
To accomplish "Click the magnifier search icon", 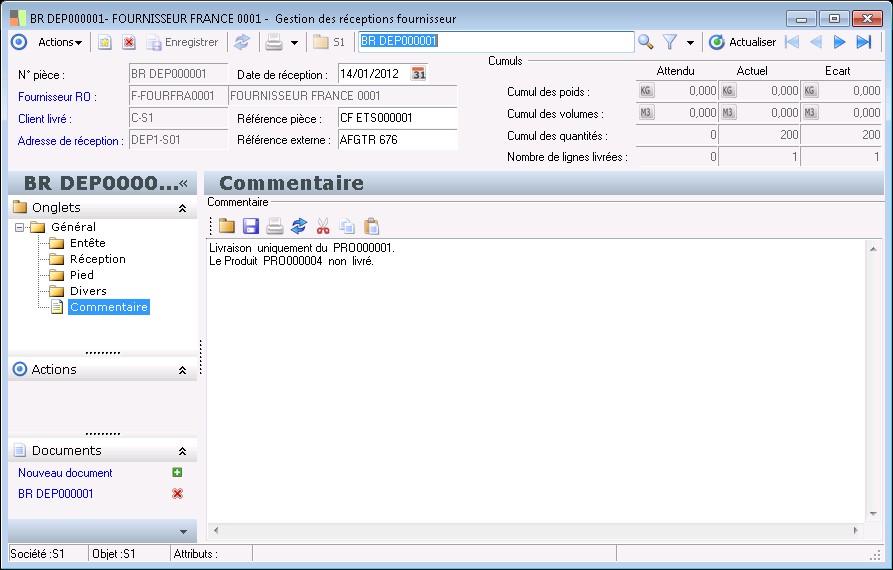I will tap(645, 42).
